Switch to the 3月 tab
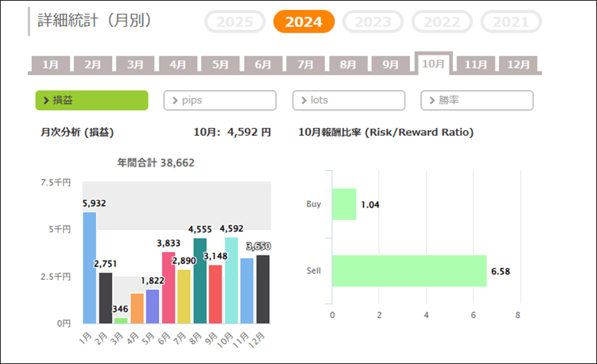The height and width of the screenshot is (364, 597). click(x=135, y=64)
